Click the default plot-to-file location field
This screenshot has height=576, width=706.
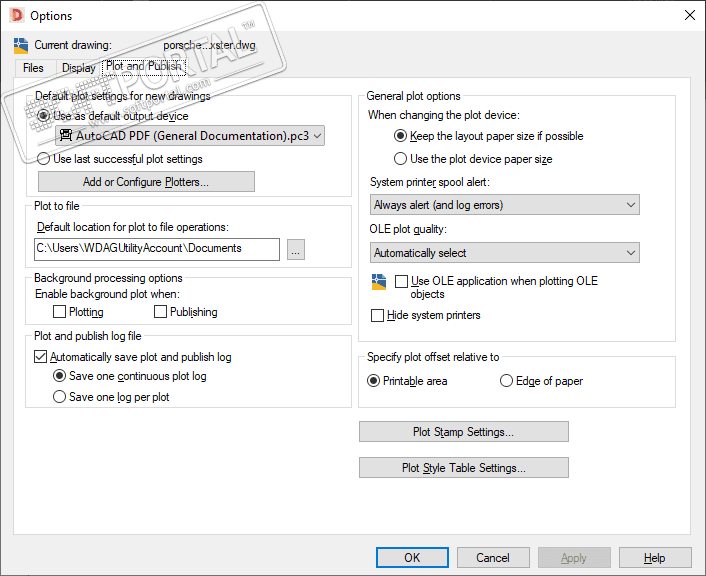[x=156, y=248]
